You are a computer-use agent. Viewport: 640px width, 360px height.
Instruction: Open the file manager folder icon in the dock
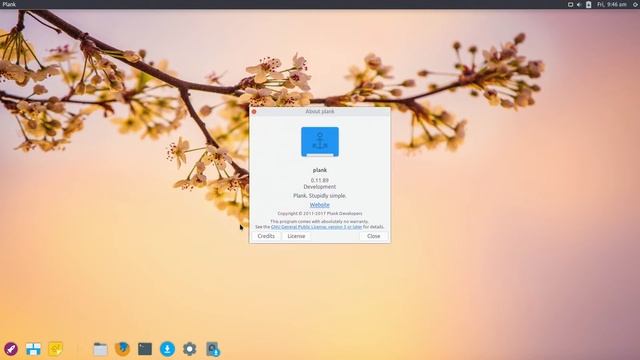pyautogui.click(x=100, y=349)
